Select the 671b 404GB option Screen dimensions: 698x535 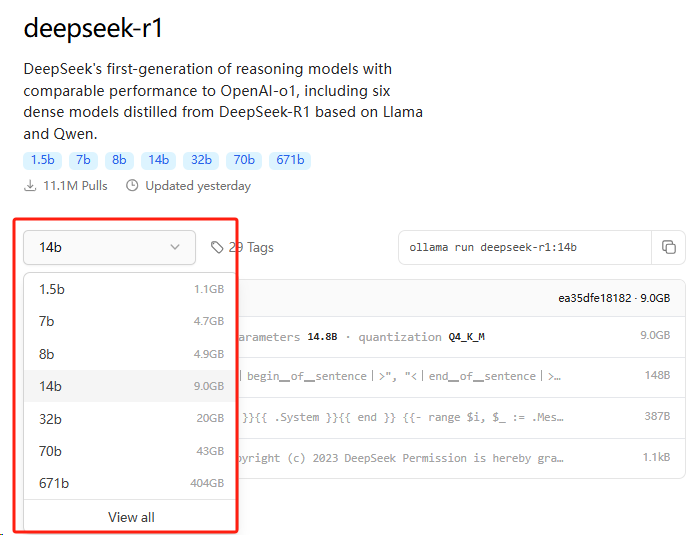(x=130, y=484)
